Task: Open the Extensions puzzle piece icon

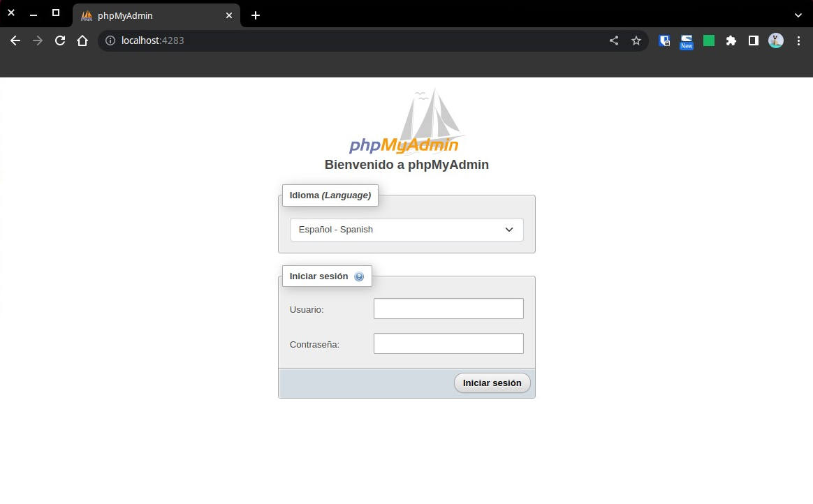Action: 731,40
